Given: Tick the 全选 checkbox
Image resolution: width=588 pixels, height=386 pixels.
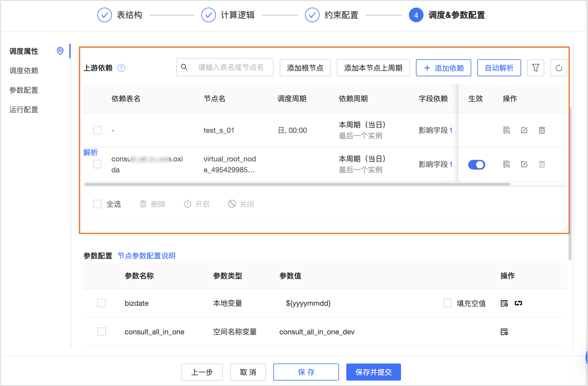Looking at the screenshot, I should pos(97,204).
